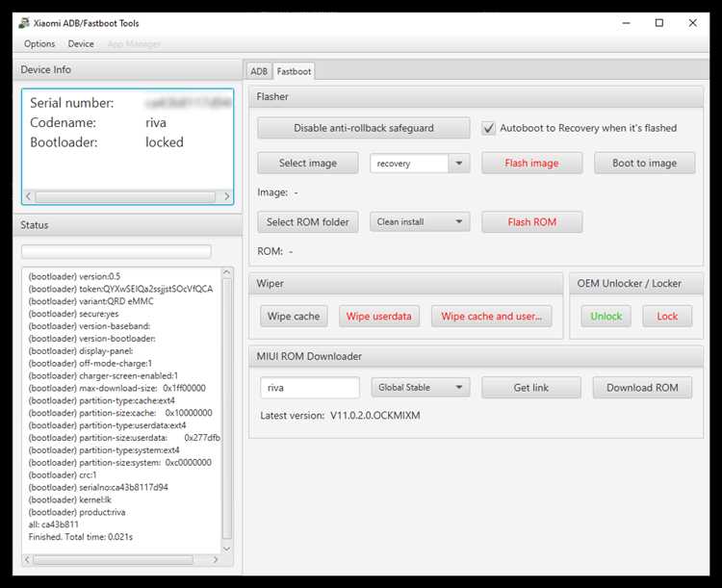The height and width of the screenshot is (588, 722).
Task: Click the Get link button
Action: tap(530, 388)
